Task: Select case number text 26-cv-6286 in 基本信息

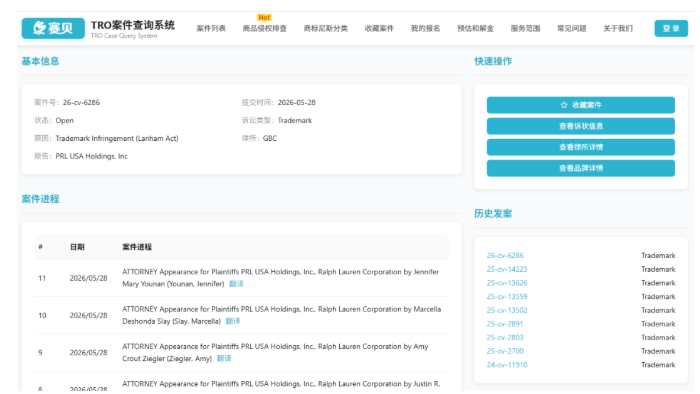Action: (81, 102)
